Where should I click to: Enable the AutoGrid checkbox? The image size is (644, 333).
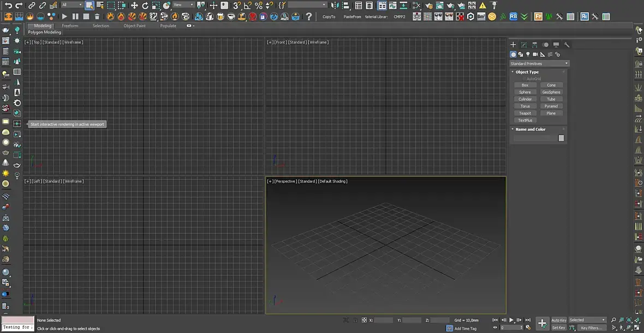pos(524,79)
